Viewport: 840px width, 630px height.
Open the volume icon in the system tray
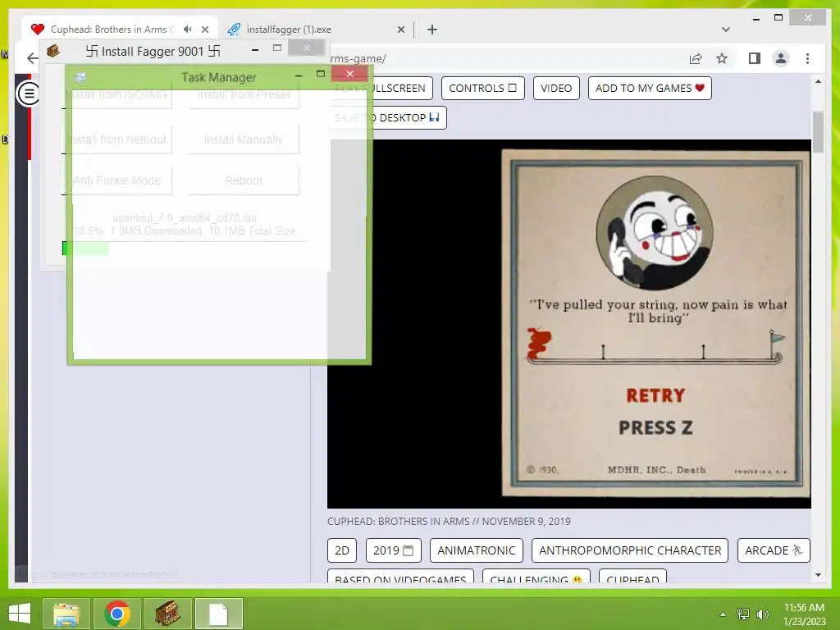click(762, 614)
